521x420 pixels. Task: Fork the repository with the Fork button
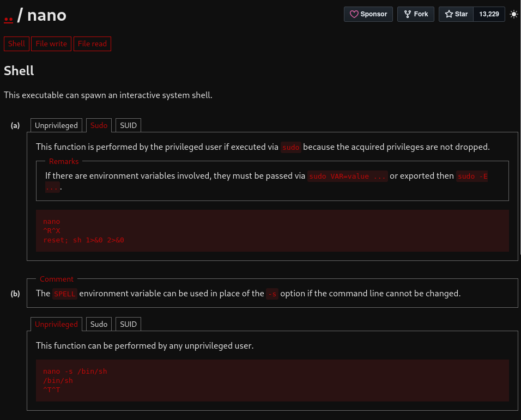[416, 14]
